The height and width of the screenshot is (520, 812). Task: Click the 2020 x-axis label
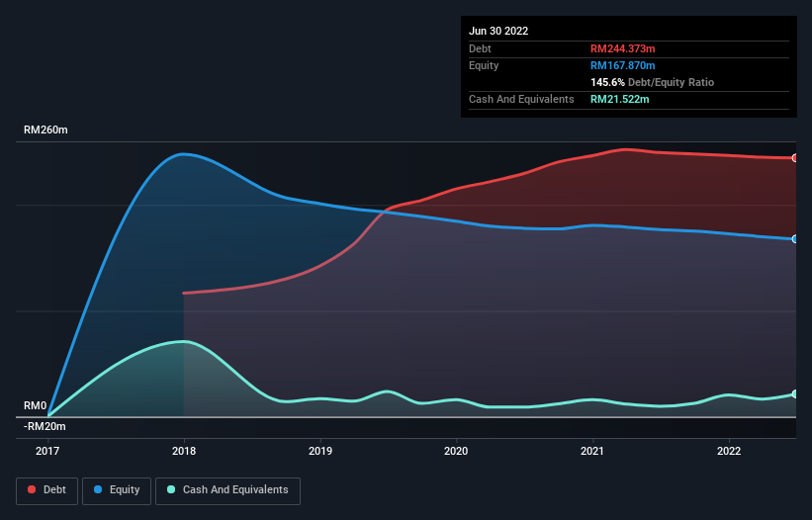456,451
